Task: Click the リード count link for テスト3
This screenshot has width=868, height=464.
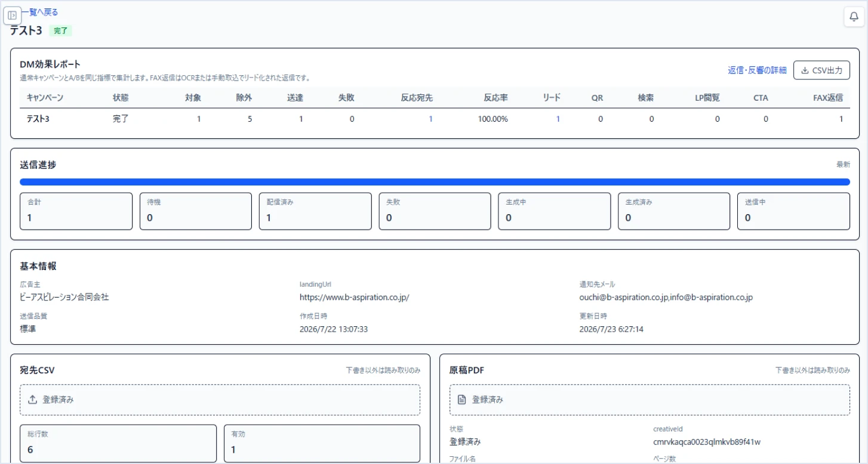Action: click(558, 119)
